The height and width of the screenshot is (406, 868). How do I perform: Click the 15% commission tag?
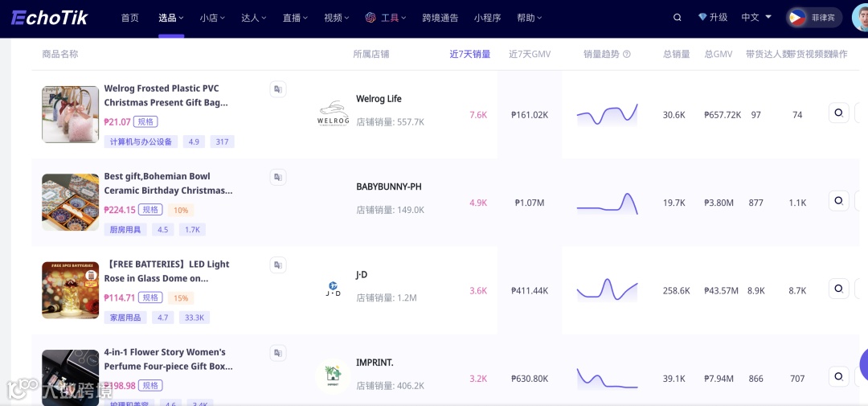pyautogui.click(x=181, y=298)
